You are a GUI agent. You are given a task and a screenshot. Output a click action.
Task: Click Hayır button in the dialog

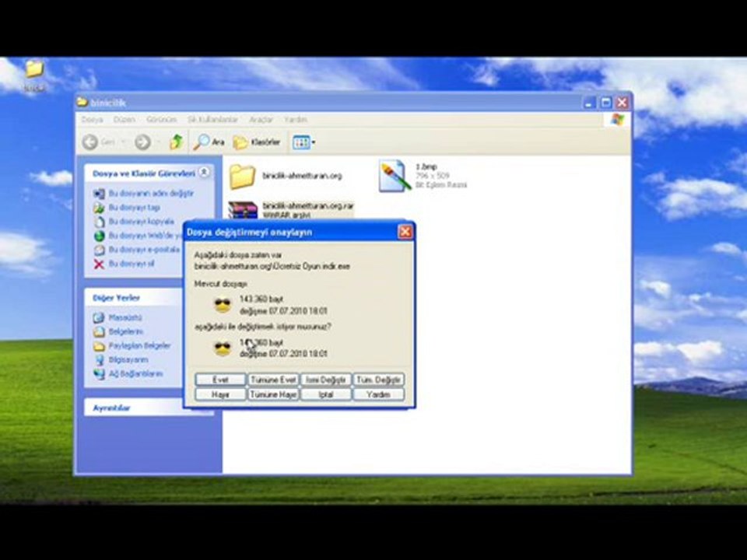click(220, 394)
